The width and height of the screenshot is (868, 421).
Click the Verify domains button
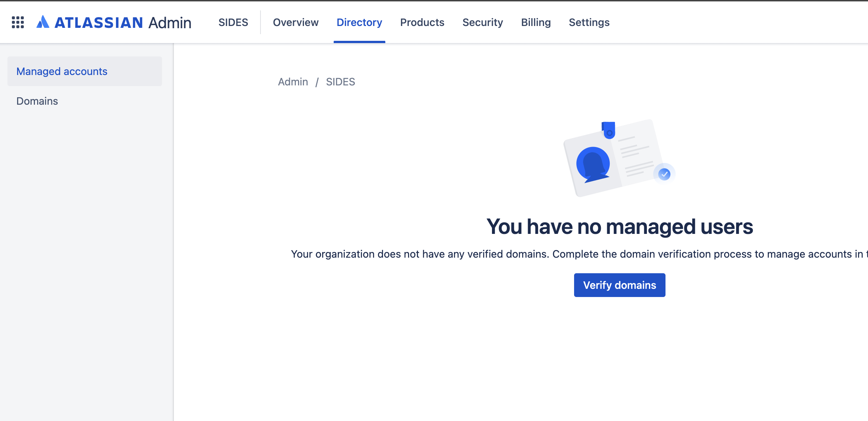point(619,285)
